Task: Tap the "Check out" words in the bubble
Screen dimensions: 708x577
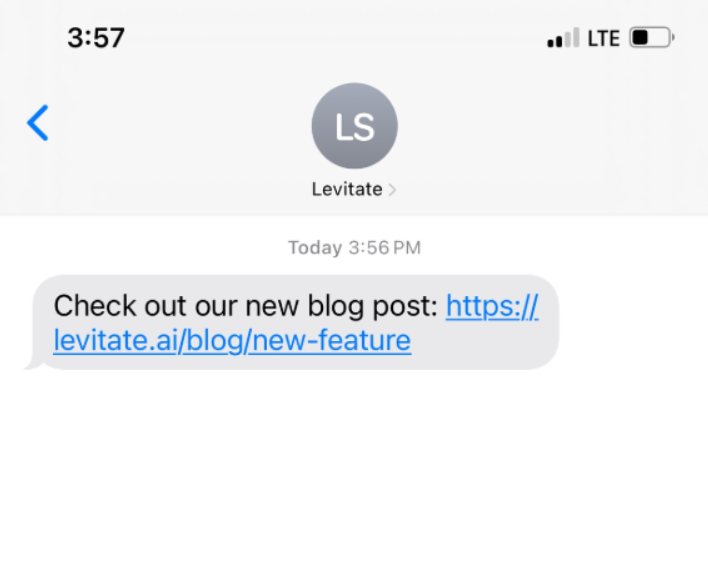Action: coord(120,306)
